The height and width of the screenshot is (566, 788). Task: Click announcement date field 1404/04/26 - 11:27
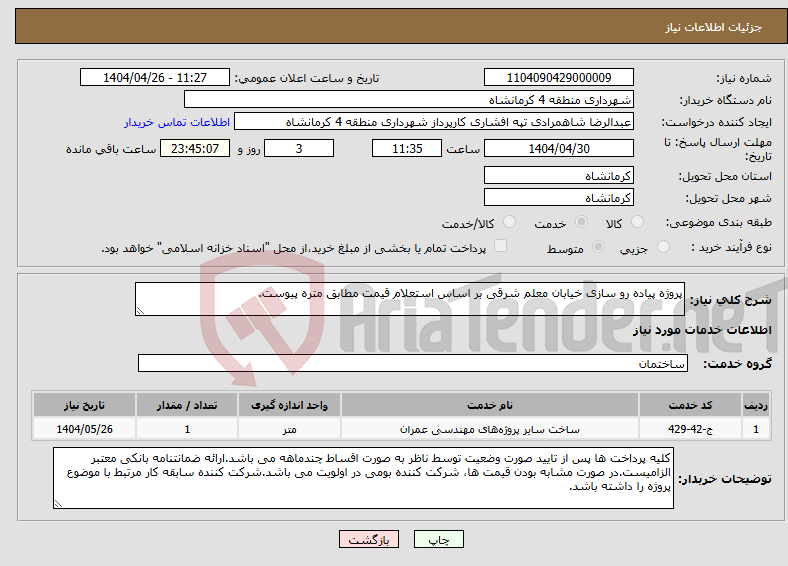point(155,77)
